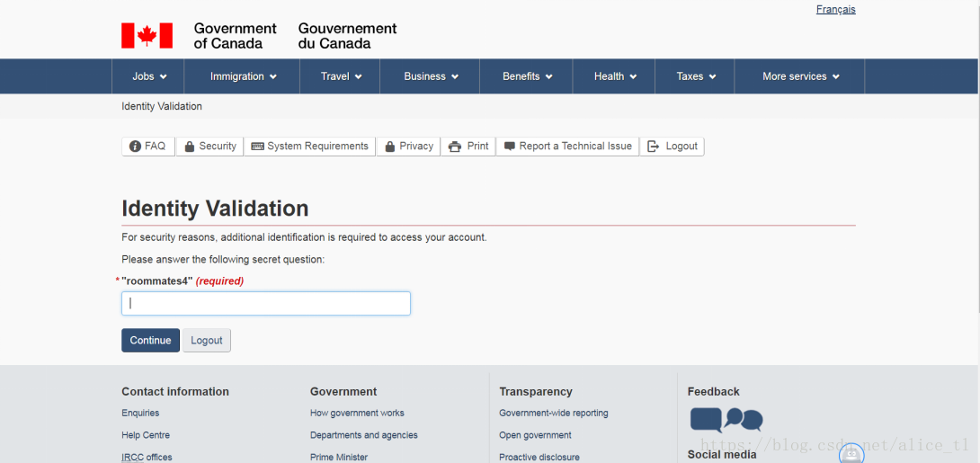This screenshot has height=463, width=980.
Task: Click the Contact information heading
Action: [175, 392]
